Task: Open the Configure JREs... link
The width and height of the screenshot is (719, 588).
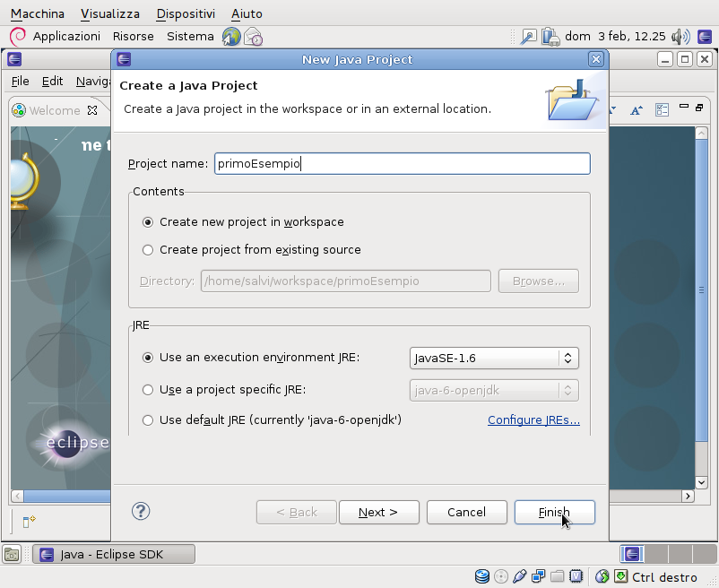Action: click(x=533, y=420)
